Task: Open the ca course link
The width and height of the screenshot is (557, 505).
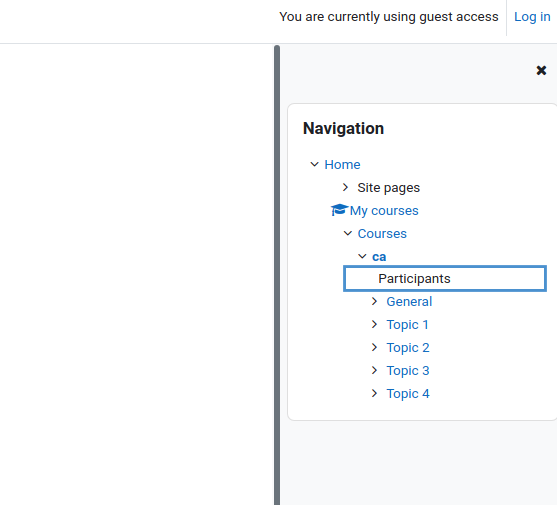Action: (x=379, y=257)
